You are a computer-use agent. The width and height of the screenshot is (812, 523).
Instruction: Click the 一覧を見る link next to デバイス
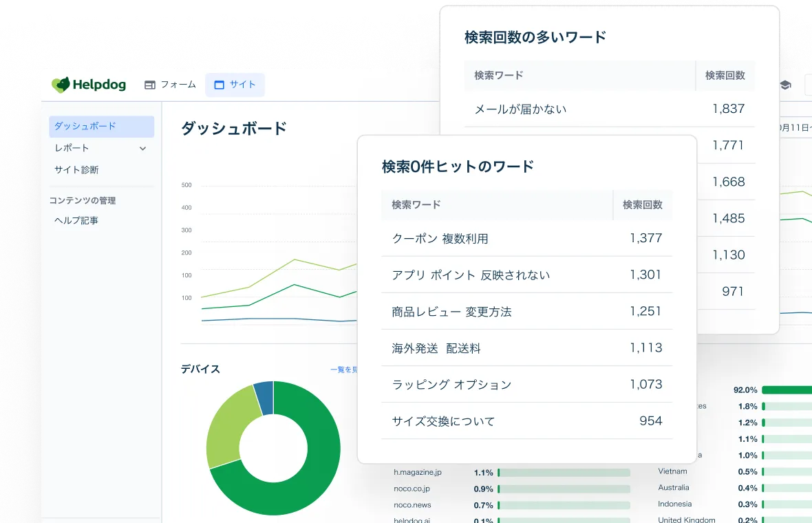(344, 370)
